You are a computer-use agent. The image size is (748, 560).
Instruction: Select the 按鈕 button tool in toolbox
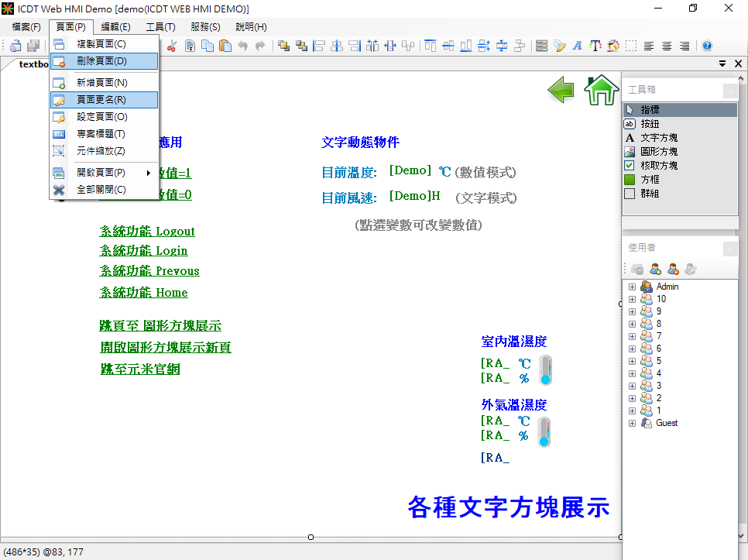650,124
